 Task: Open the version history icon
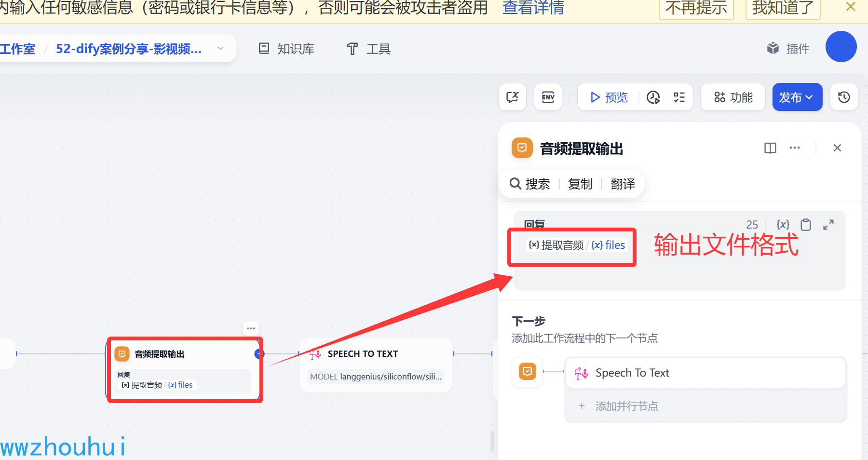click(844, 97)
